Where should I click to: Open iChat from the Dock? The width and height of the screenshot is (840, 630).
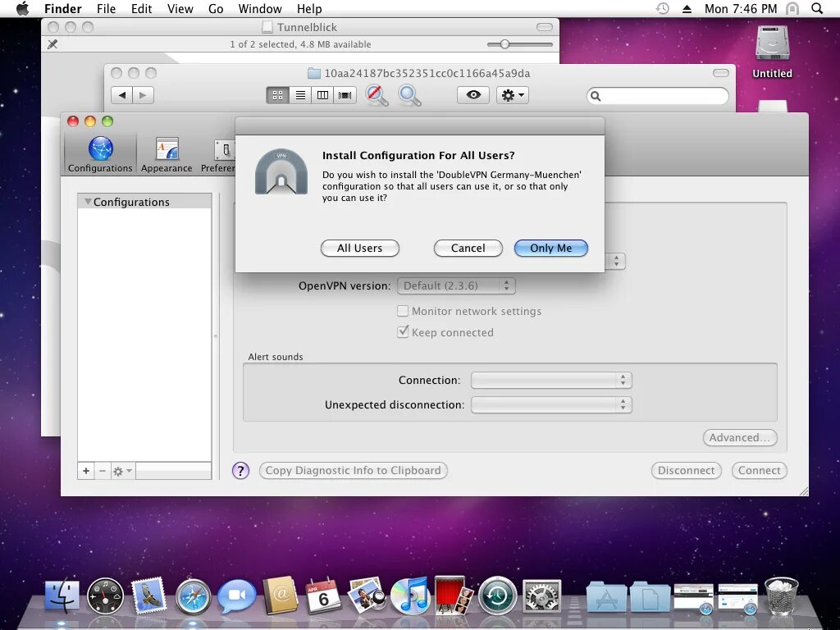coord(237,596)
